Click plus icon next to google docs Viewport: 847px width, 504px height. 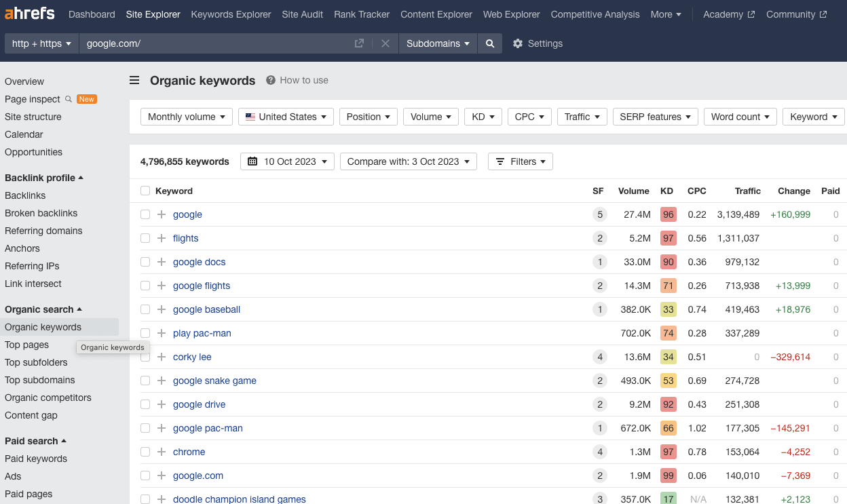(x=162, y=262)
